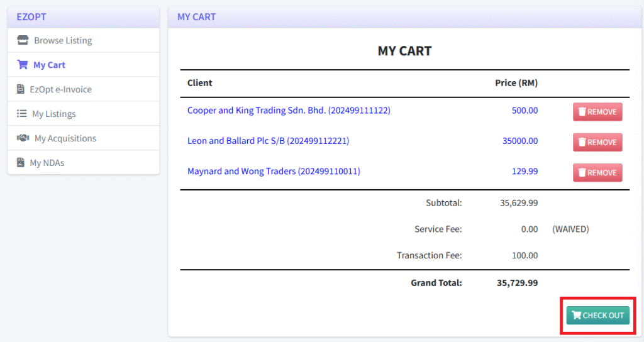Click the 35000.00 price link
The height and width of the screenshot is (342, 644).
click(520, 141)
